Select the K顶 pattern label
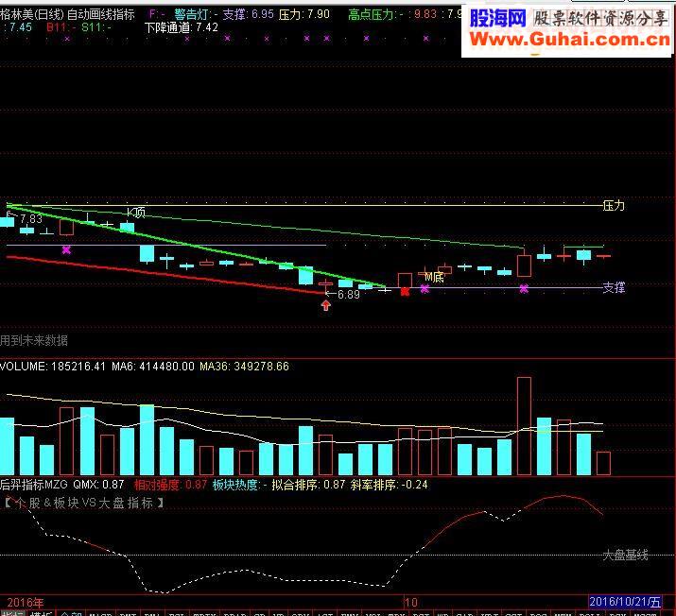 136,213
